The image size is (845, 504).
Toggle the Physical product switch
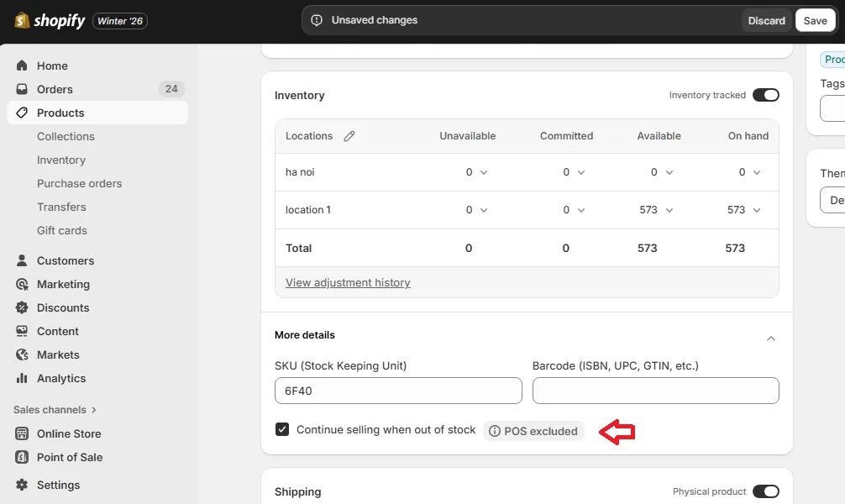pyautogui.click(x=765, y=491)
